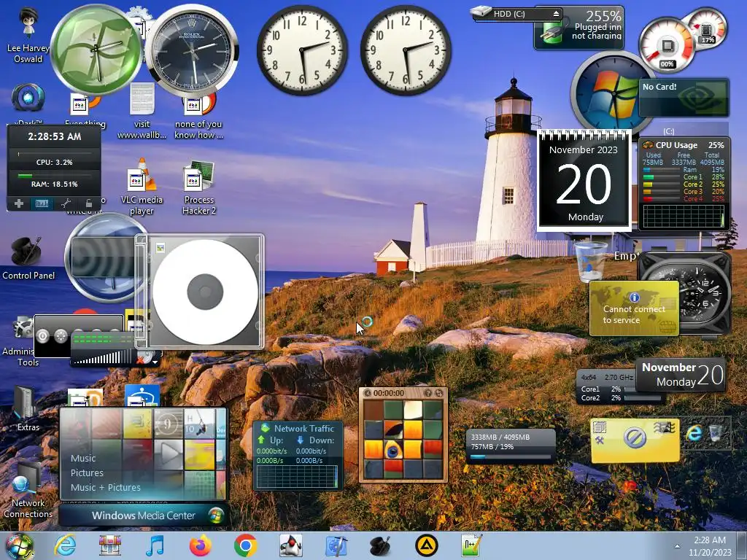Viewport: 747px width, 560px height.
Task: Adjust the volume level bars in the volume gadget
Action: [x=104, y=357]
